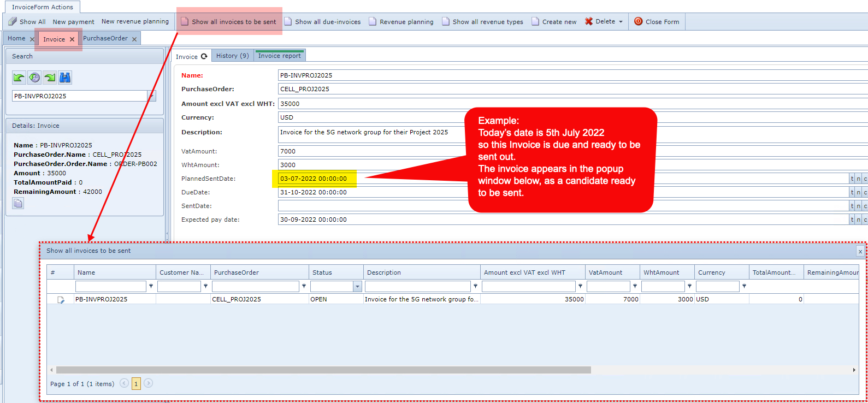
Task: Open the Status filter dropdown
Action: coord(357,287)
